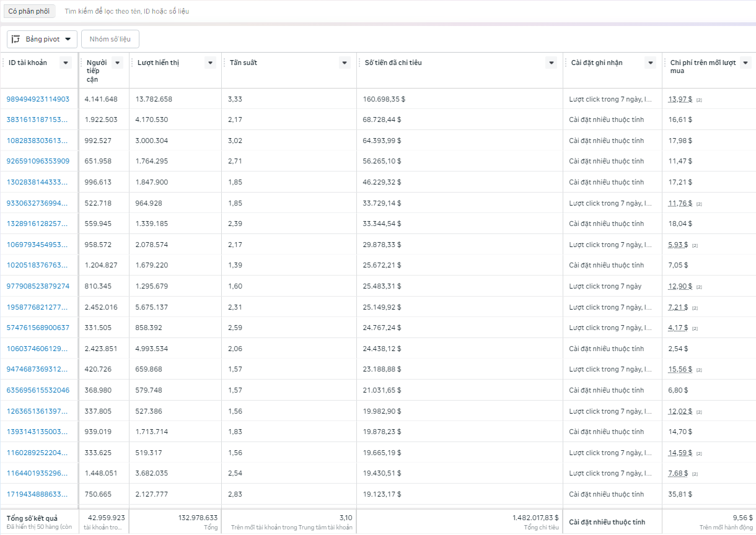Click footnote marker next to 13,97 $
This screenshot has height=535, width=756.
tap(698, 100)
